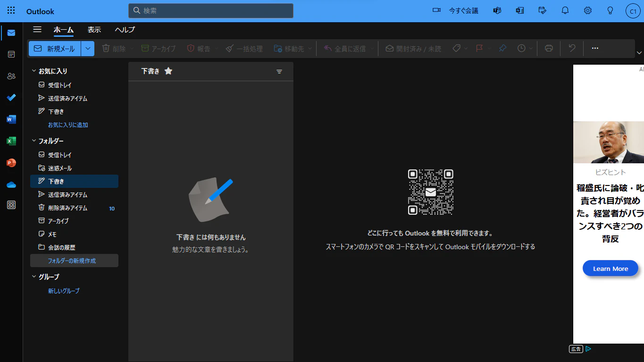Open the C1 account menu

coord(633,11)
